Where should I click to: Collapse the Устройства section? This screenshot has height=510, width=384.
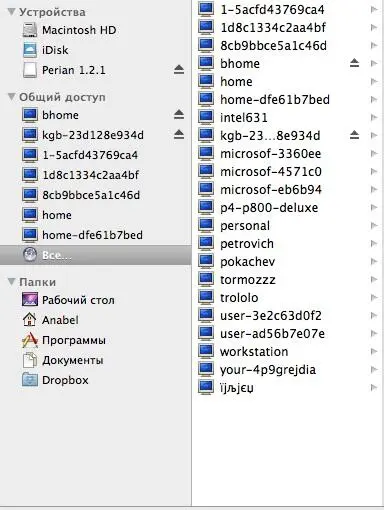(x=11, y=12)
